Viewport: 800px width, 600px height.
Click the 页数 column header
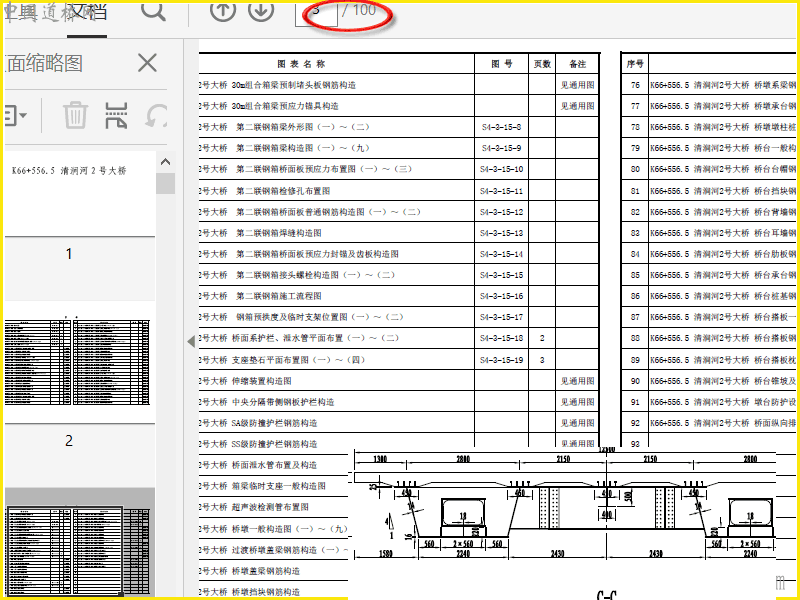pyautogui.click(x=542, y=64)
